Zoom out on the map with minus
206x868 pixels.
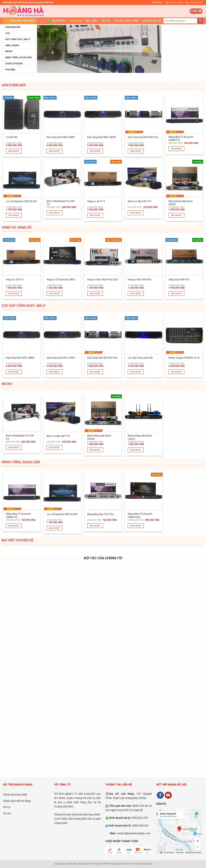(198, 847)
